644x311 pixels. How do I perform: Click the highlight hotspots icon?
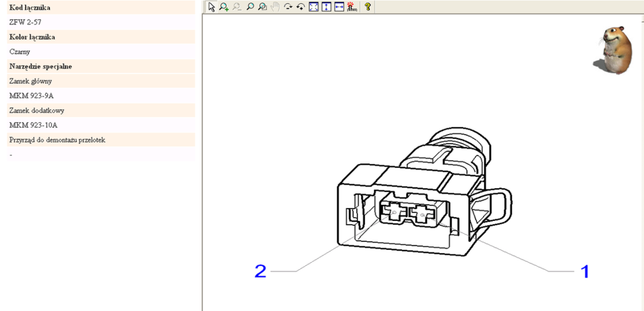point(351,7)
